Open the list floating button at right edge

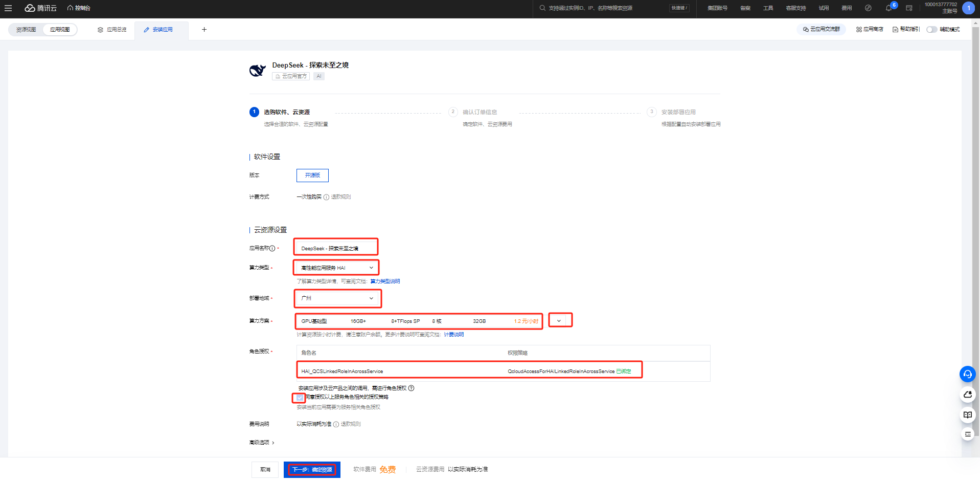pyautogui.click(x=967, y=434)
